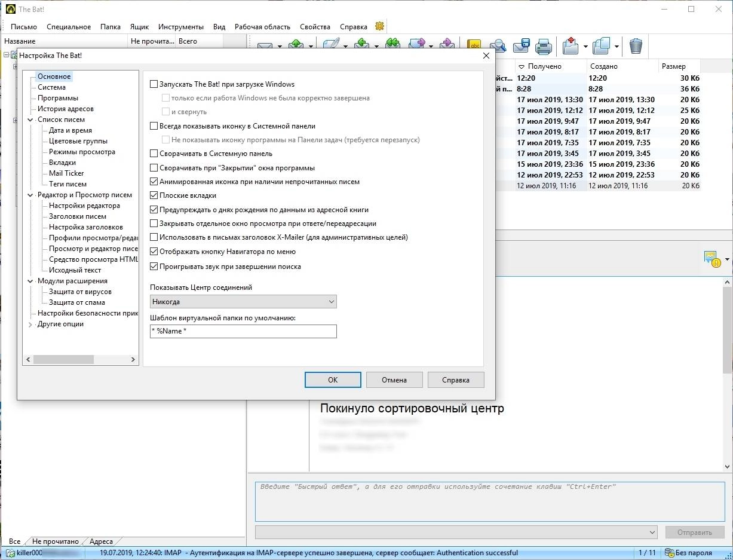Viewport: 733px width, 560px height.
Task: Click the move to folder toolbar icon
Action: 571,45
